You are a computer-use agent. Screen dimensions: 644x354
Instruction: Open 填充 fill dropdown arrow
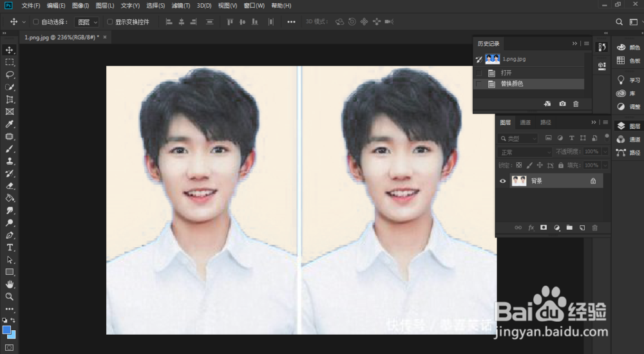(605, 165)
